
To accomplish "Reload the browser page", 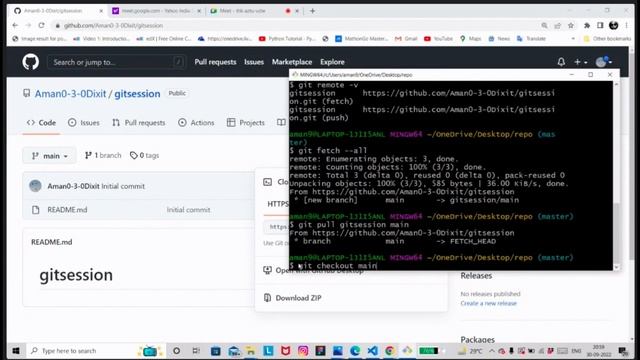I will click(41, 25).
